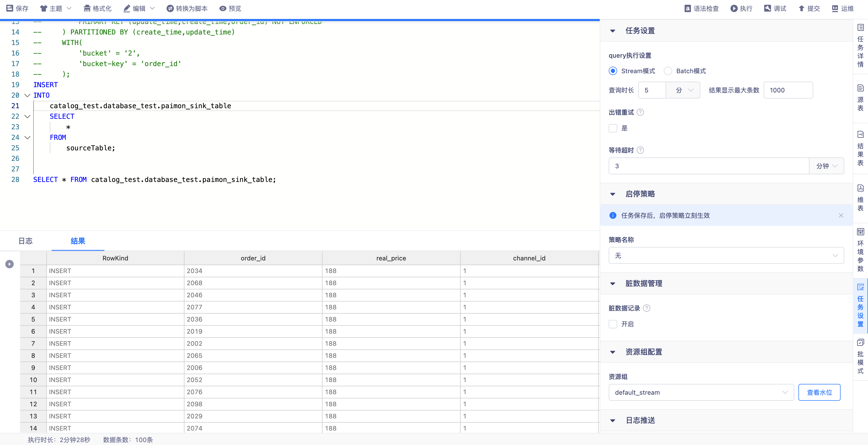
Task: Click code line 21 paimon_sink_table
Action: click(x=140, y=106)
